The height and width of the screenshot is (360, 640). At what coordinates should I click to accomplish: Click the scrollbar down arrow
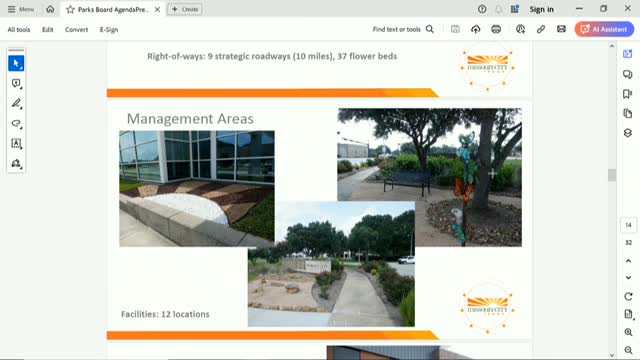pos(611,355)
